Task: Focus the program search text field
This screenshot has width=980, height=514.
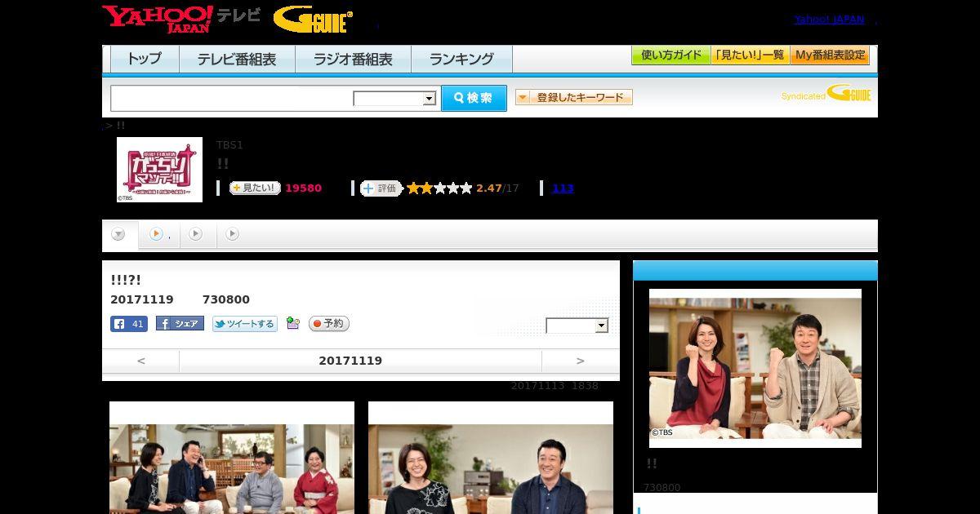Action: 231,98
